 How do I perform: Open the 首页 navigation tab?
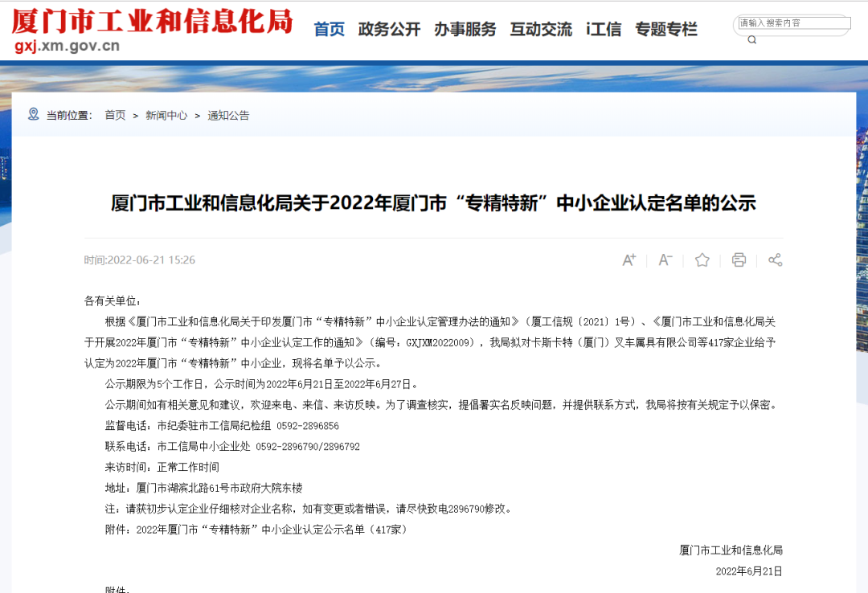[x=329, y=30]
